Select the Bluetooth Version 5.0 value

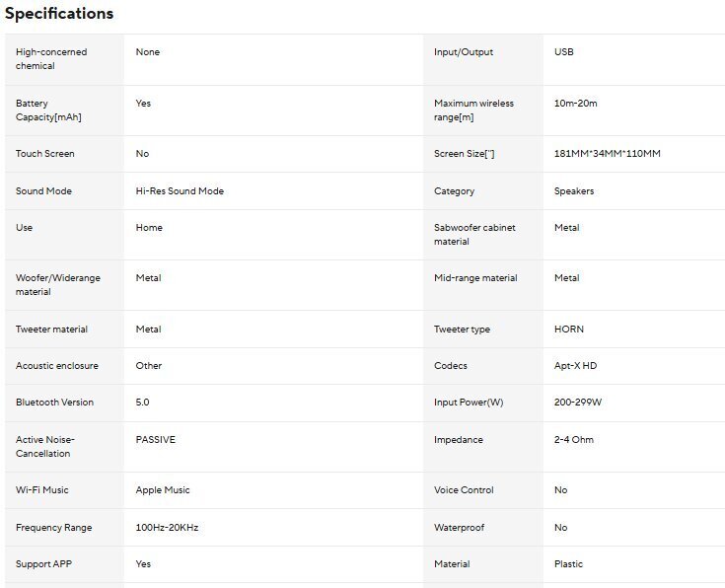click(143, 403)
